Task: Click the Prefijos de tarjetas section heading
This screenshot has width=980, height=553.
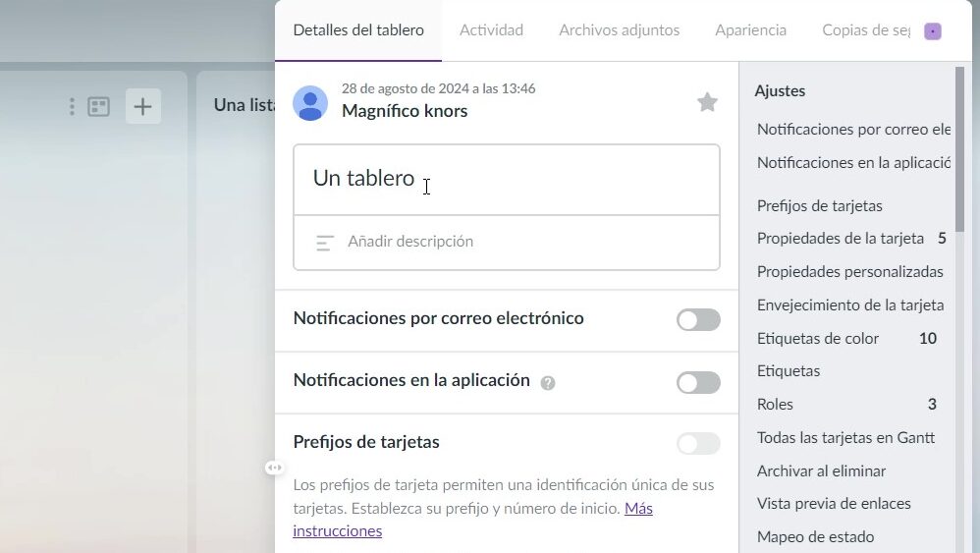Action: point(366,442)
